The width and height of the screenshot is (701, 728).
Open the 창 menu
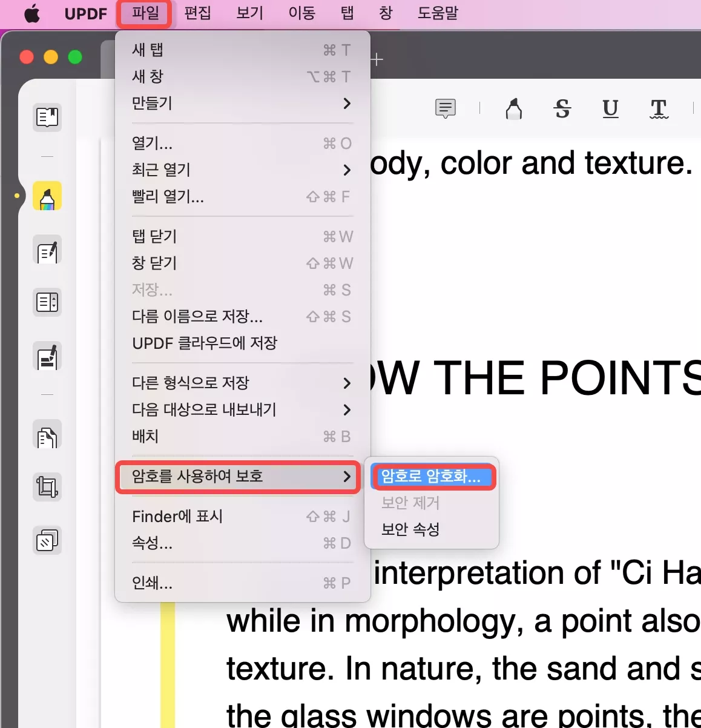click(x=386, y=13)
